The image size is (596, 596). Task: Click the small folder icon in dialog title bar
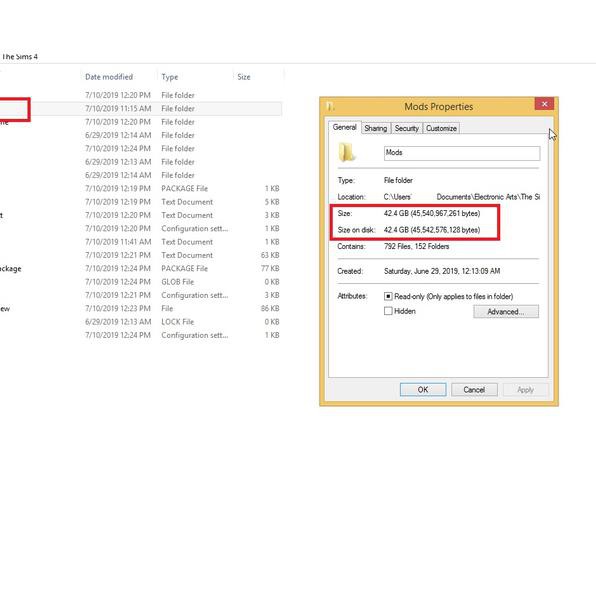click(330, 106)
